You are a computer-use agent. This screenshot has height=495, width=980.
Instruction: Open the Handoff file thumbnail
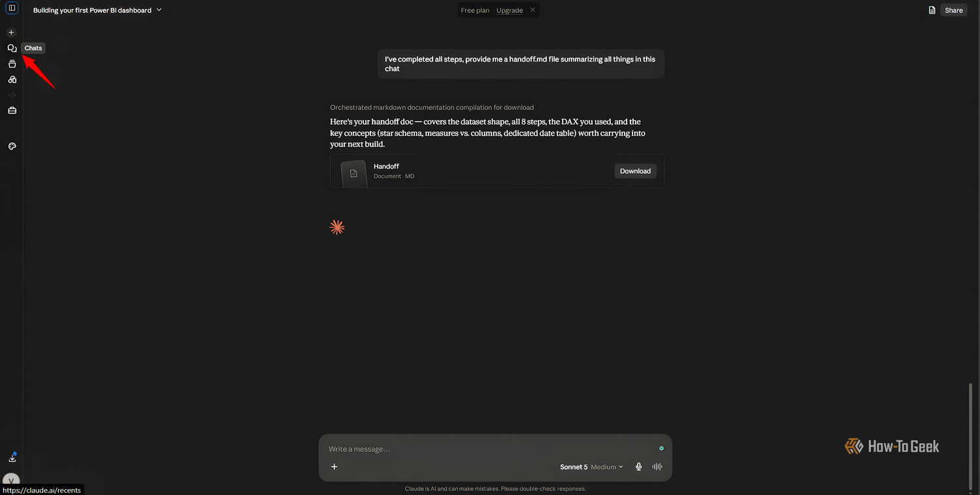pos(353,174)
